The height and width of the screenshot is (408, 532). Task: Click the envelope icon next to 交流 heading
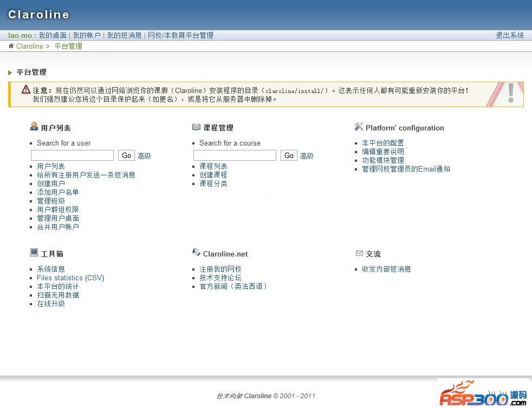pos(359,253)
